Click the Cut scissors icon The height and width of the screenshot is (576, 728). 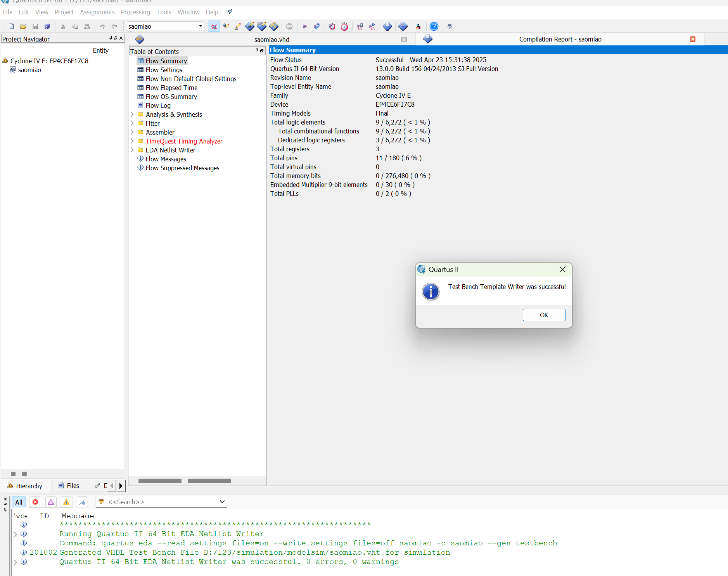(x=63, y=26)
